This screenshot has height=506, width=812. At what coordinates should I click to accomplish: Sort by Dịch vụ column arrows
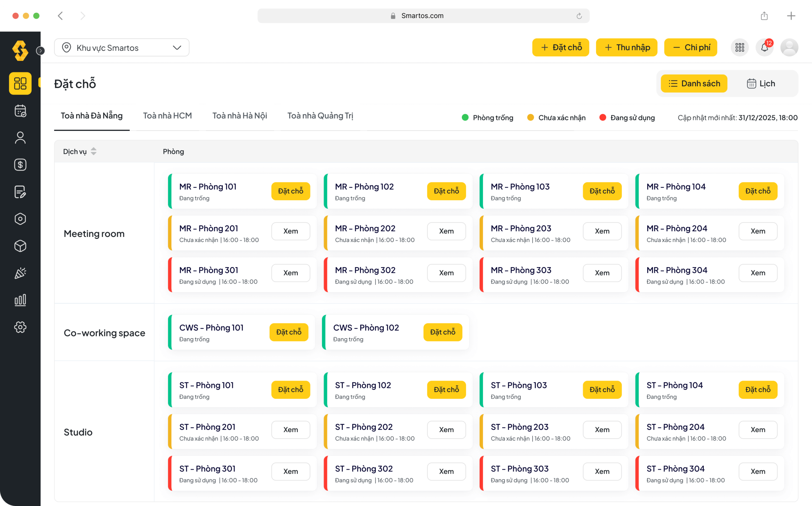[x=93, y=151]
